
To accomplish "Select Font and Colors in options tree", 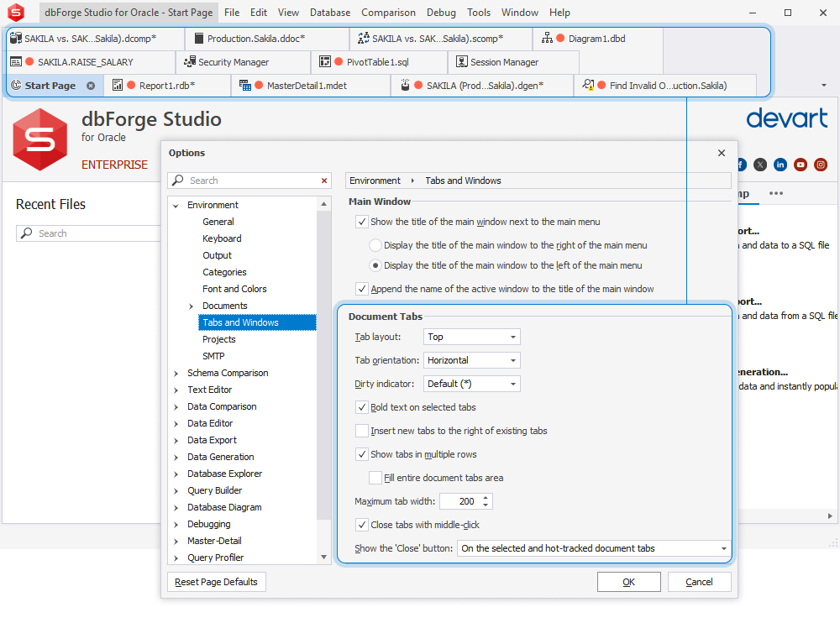I will [234, 289].
